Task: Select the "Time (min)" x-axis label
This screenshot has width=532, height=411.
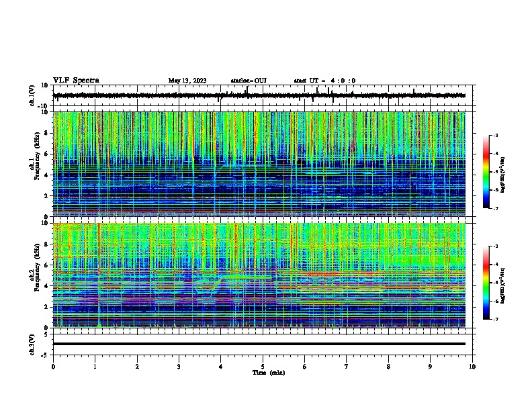Action: click(269, 373)
